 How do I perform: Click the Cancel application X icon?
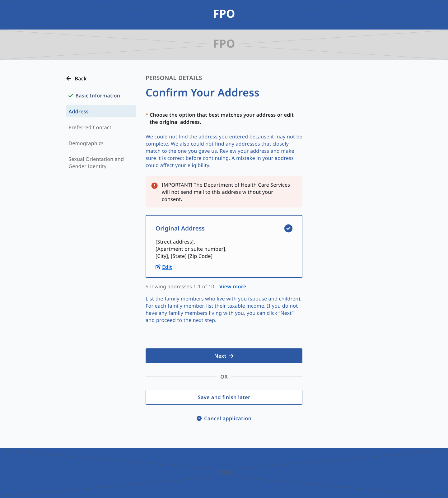[x=199, y=418]
